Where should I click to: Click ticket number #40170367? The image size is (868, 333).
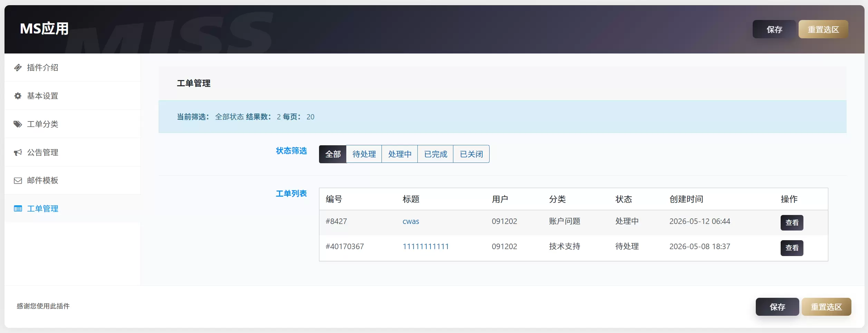[345, 247]
